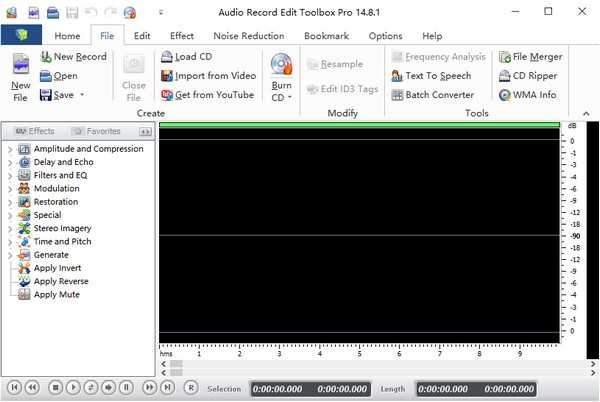
Task: Open the Burn CD dropdown arrow
Action: coord(290,98)
